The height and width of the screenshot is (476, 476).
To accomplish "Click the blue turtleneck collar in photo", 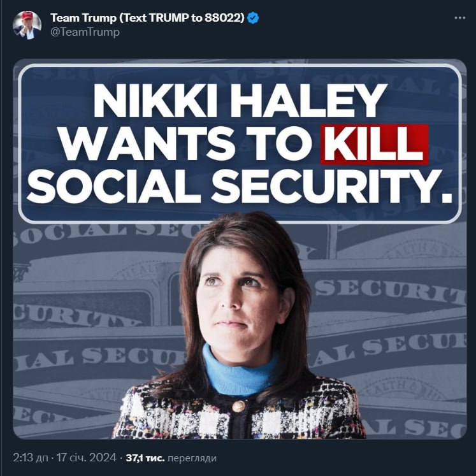I will pyautogui.click(x=240, y=372).
